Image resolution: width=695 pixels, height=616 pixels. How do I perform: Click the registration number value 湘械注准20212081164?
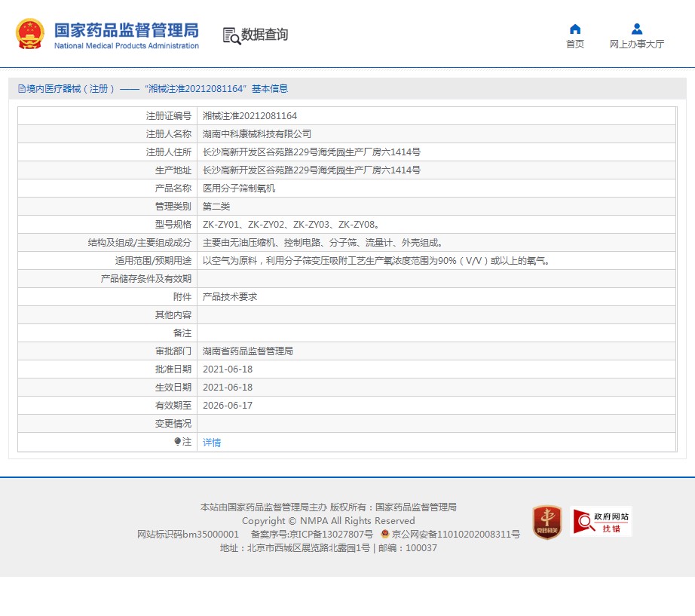click(x=250, y=116)
